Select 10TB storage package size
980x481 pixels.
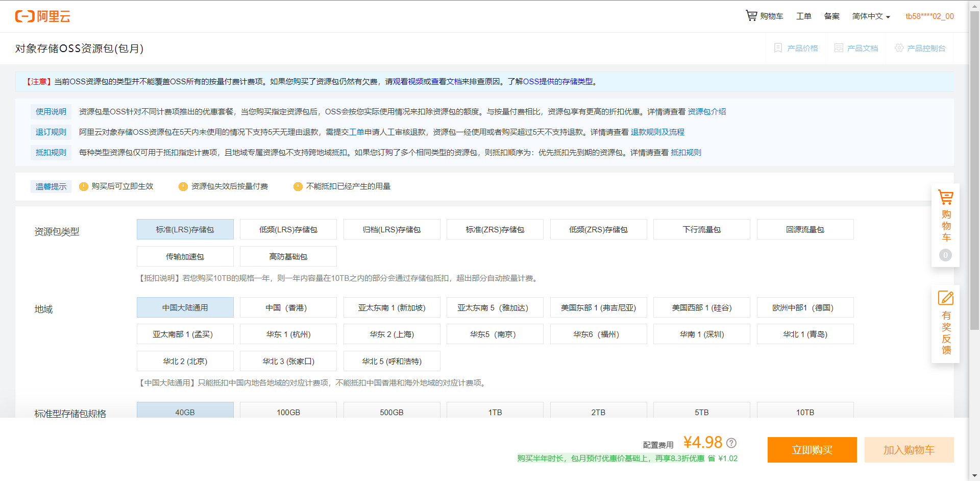805,411
